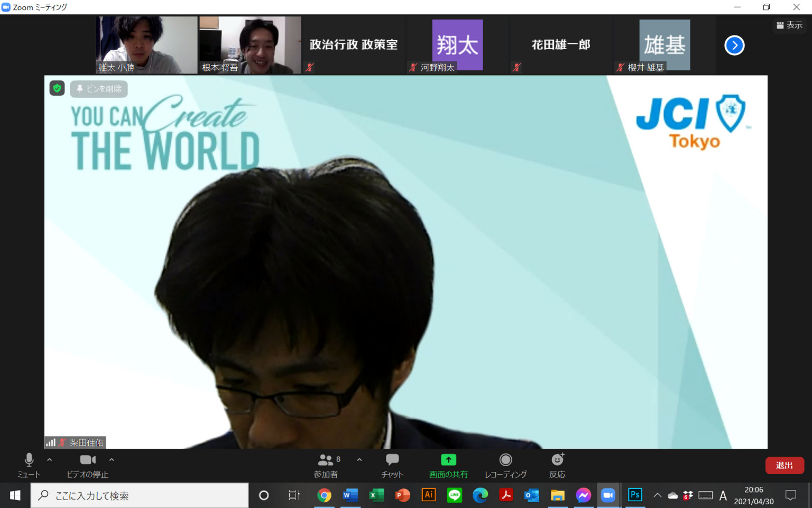Show hidden system tray icons
This screenshot has width=812, height=508.
click(657, 495)
